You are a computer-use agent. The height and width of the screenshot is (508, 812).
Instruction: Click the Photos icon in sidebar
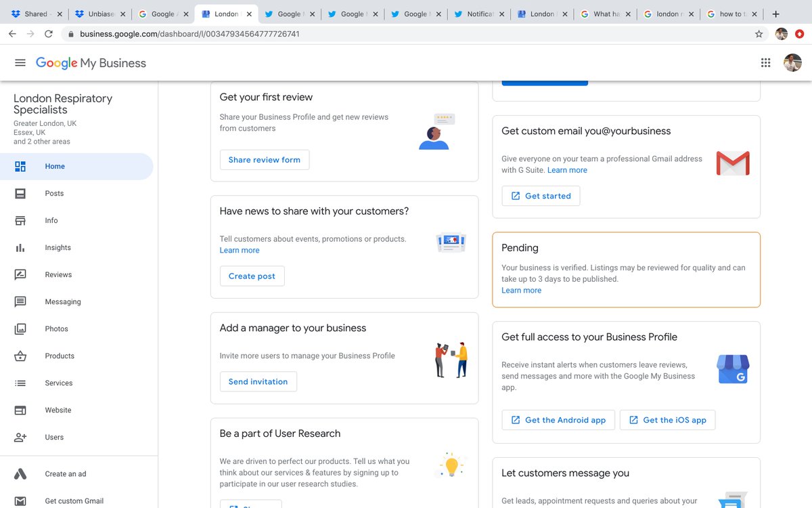(x=20, y=329)
